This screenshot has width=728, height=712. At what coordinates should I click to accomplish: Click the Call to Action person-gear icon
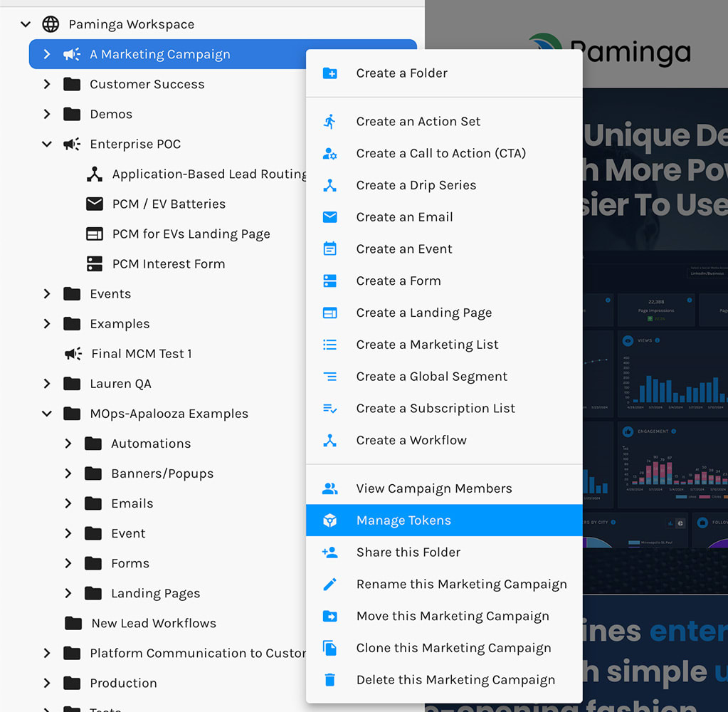329,154
